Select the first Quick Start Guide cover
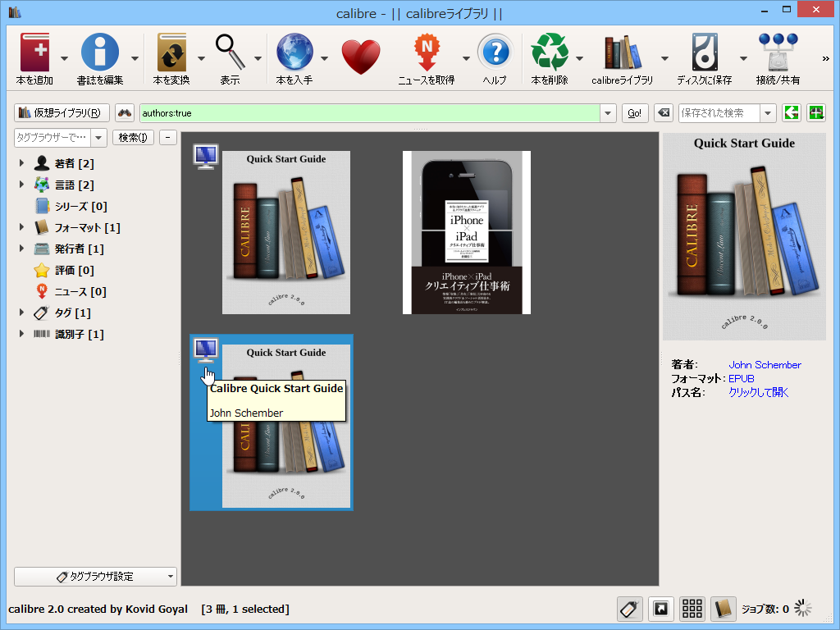This screenshot has width=840, height=630. click(286, 232)
